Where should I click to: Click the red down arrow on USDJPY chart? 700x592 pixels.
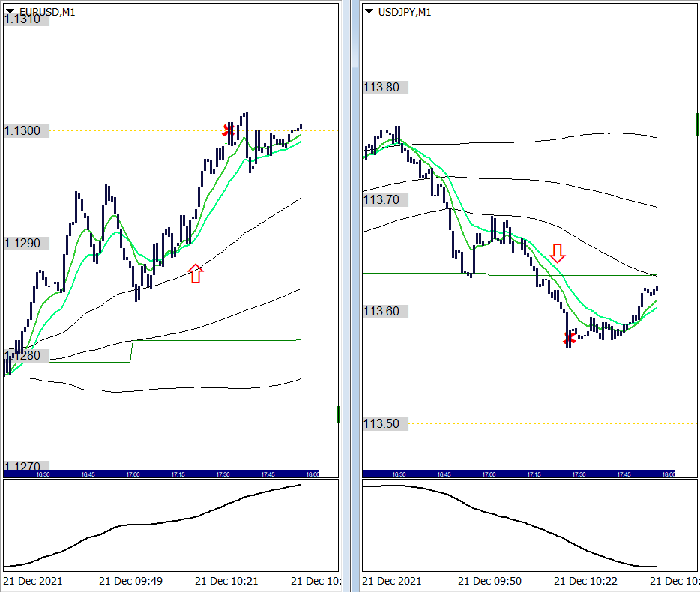[x=557, y=253]
